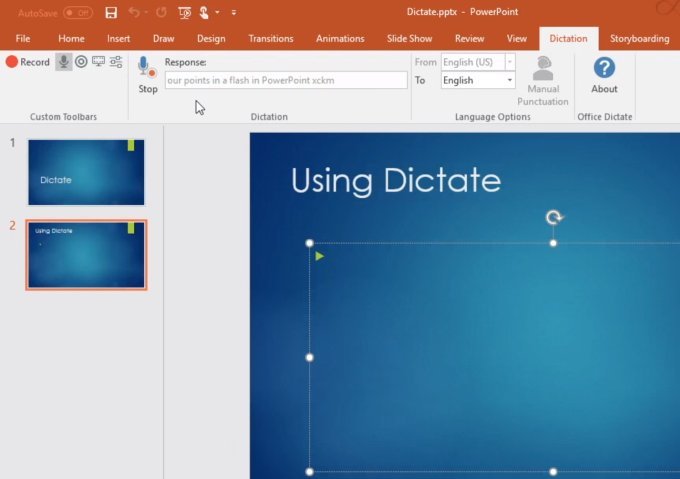
Task: Click the top-middle handle of content placeholder
Action: point(553,243)
